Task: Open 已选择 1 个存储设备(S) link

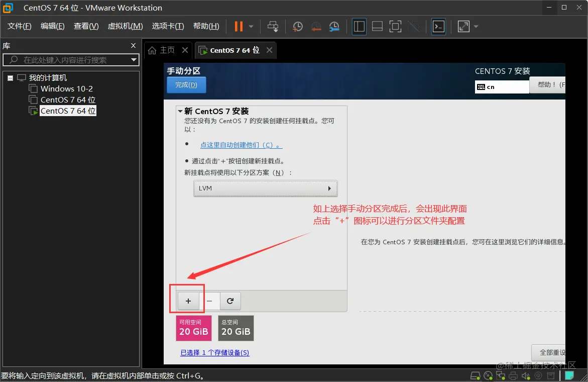Action: [215, 353]
